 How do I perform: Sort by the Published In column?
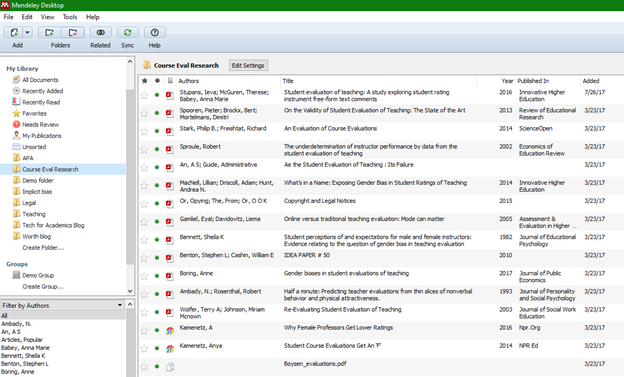tap(533, 81)
